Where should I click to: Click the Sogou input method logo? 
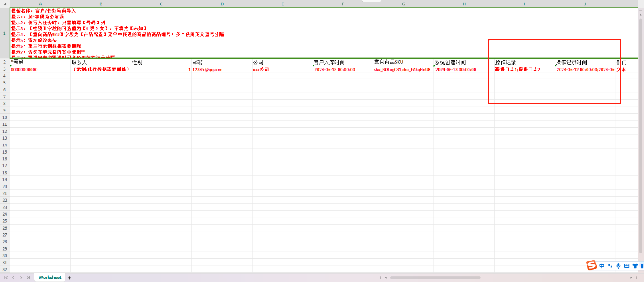point(592,266)
